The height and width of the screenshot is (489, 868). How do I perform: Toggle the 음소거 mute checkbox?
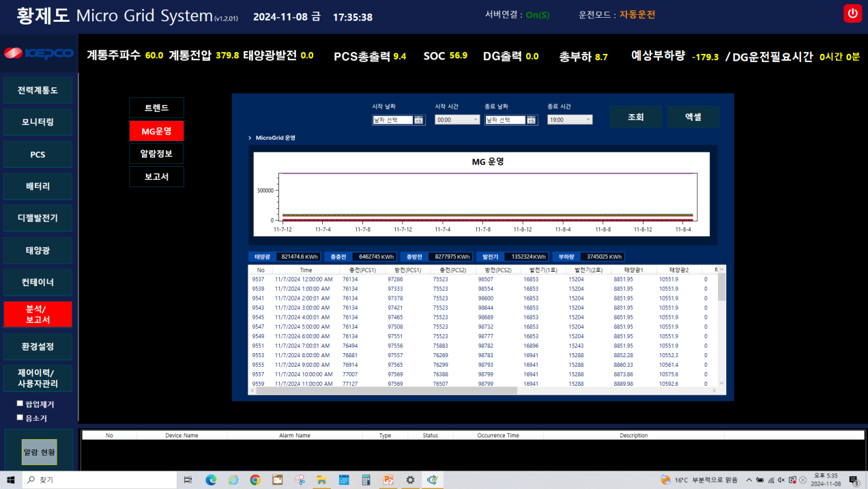click(20, 418)
